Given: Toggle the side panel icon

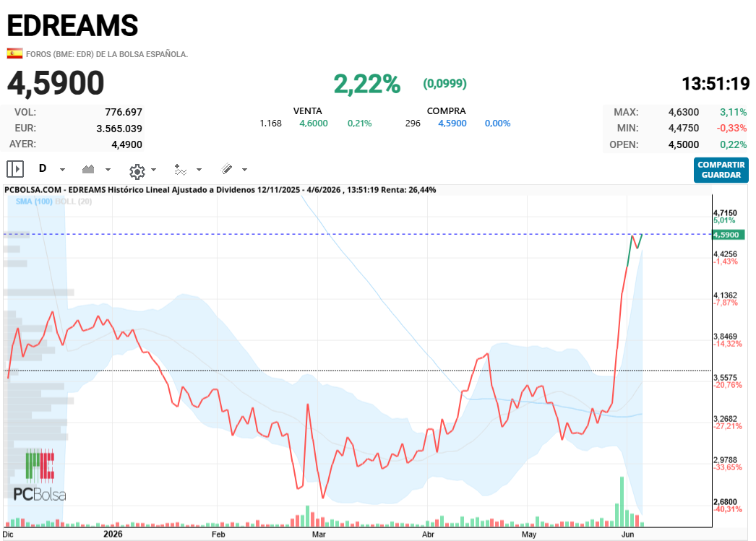Looking at the screenshot, I should point(15,169).
